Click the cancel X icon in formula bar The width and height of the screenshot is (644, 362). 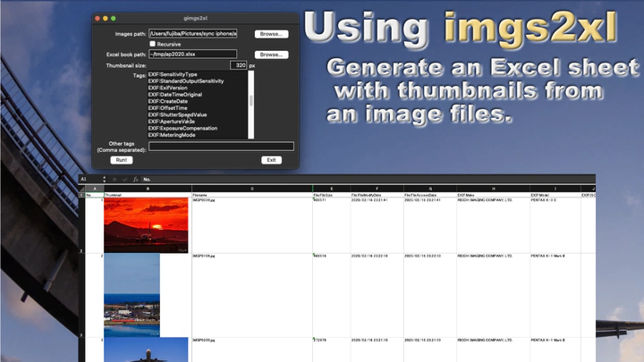[115, 179]
